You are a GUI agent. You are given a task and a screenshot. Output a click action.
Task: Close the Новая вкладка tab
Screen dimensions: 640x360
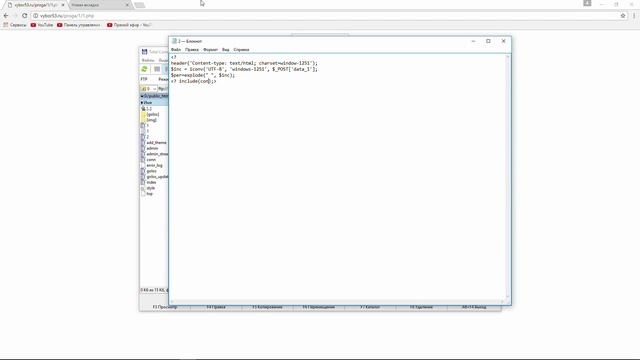click(127, 5)
